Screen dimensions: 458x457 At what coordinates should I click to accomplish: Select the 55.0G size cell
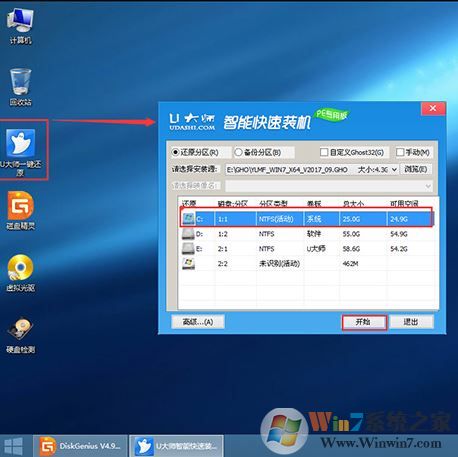click(351, 234)
